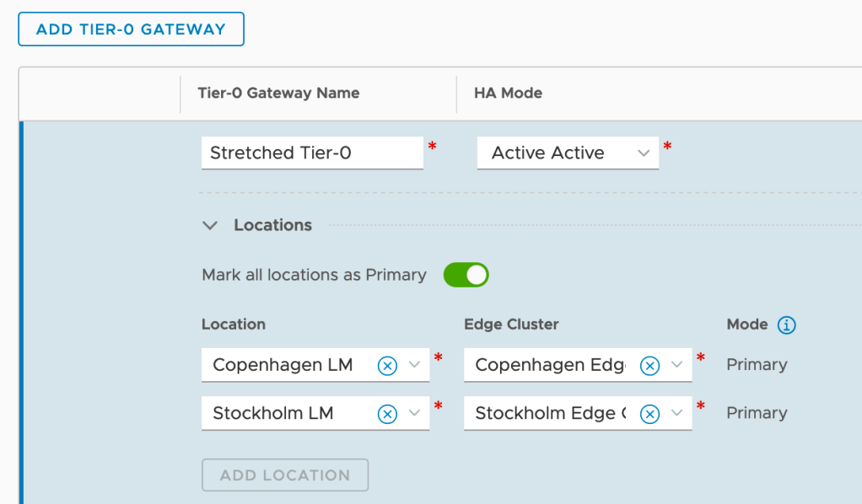Show the Mode info tooltip icon
This screenshot has height=504, width=862.
(786, 324)
